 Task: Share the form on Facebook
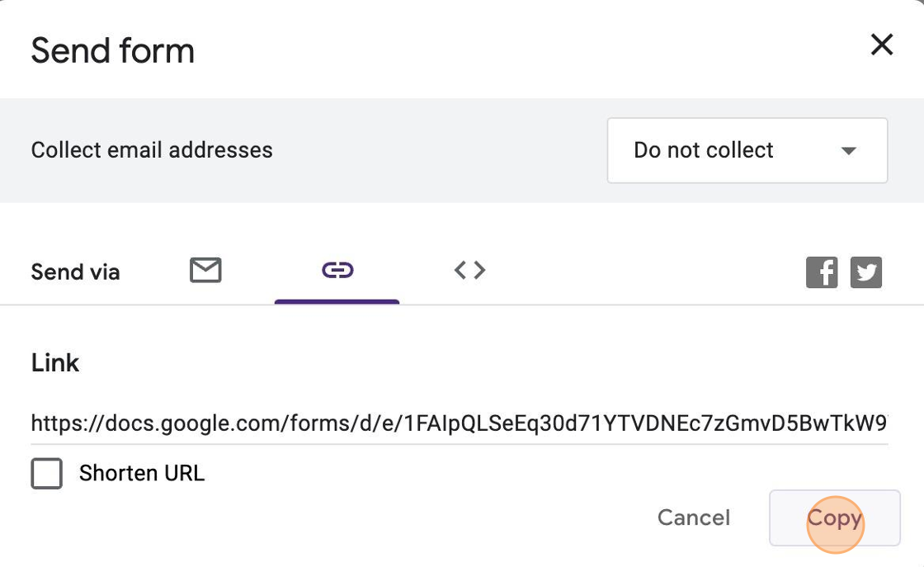(x=822, y=272)
